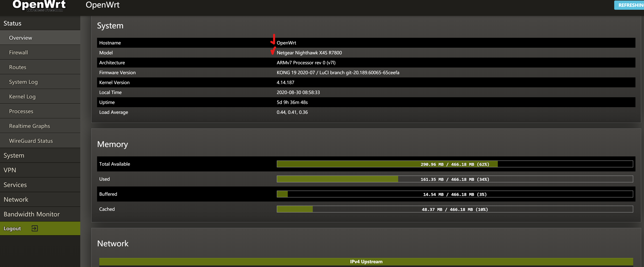Expand the Network menu section
This screenshot has width=644, height=267.
click(x=40, y=200)
